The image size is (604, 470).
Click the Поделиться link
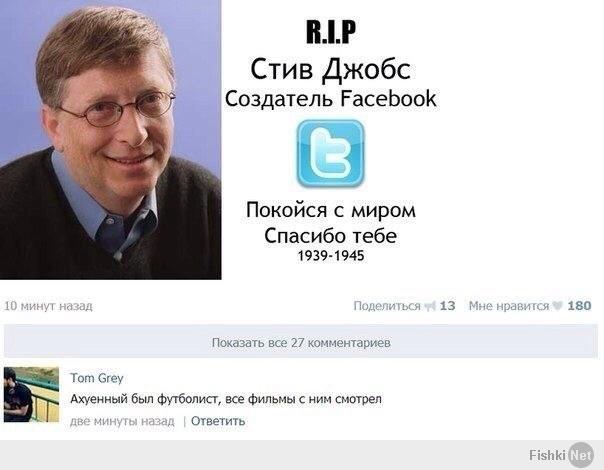[x=387, y=306]
